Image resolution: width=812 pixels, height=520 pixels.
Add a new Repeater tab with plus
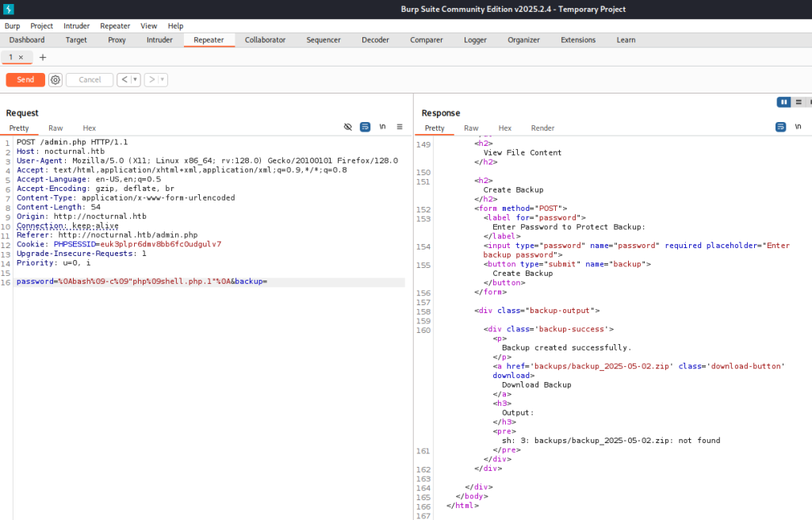(43, 57)
